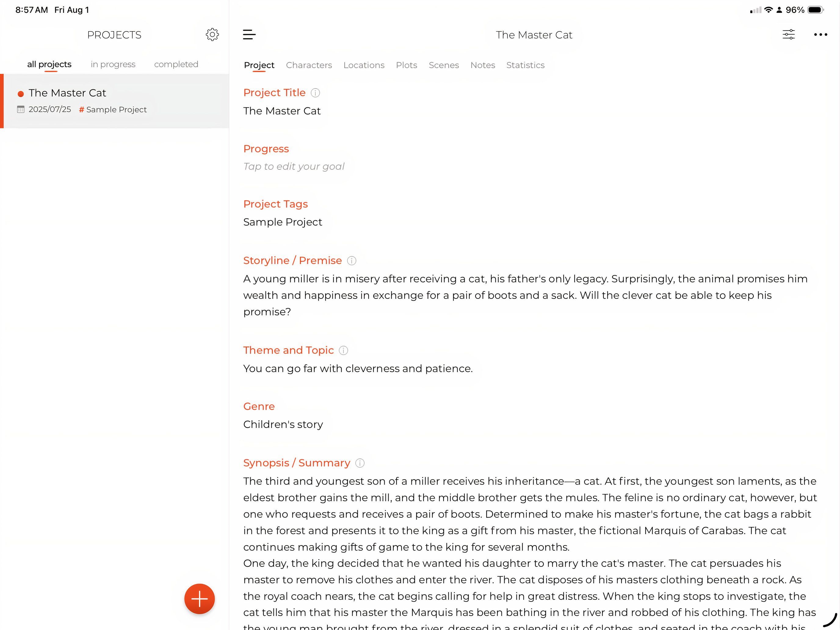The image size is (840, 630).
Task: Open the three-dot more options menu
Action: 821,34
